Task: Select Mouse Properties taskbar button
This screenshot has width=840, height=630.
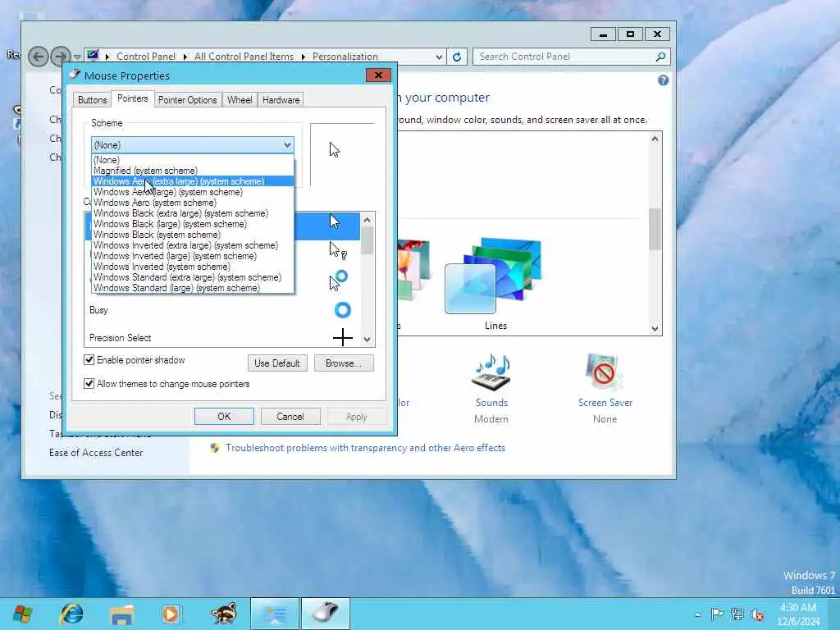Action: [x=326, y=614]
